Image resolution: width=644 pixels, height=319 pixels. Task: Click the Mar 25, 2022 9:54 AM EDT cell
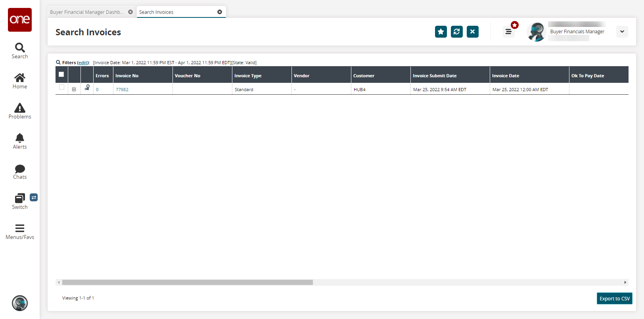point(450,90)
